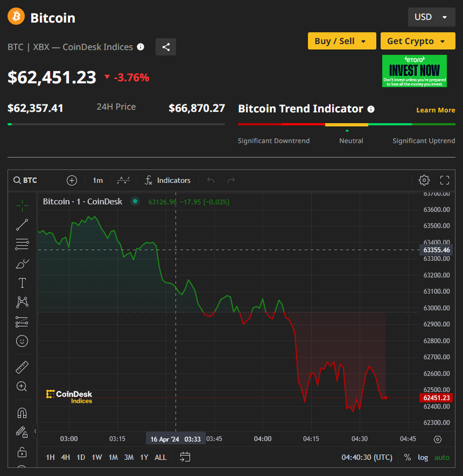463x476 pixels.
Task: Click the Learn More link
Action: coord(435,110)
